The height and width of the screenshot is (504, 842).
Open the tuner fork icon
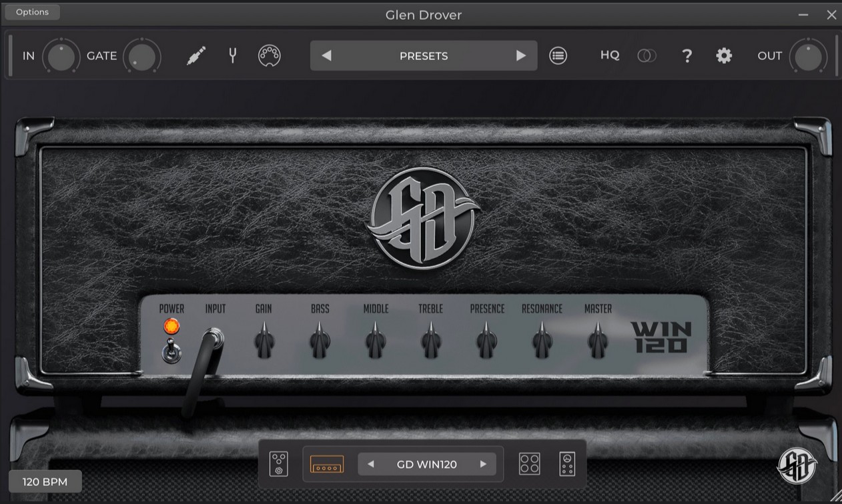[232, 55]
